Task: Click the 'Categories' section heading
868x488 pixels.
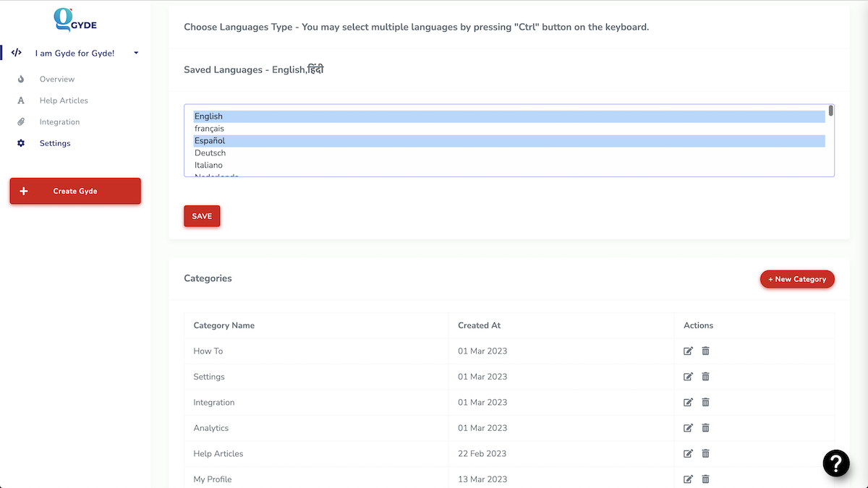Action: [x=208, y=278]
